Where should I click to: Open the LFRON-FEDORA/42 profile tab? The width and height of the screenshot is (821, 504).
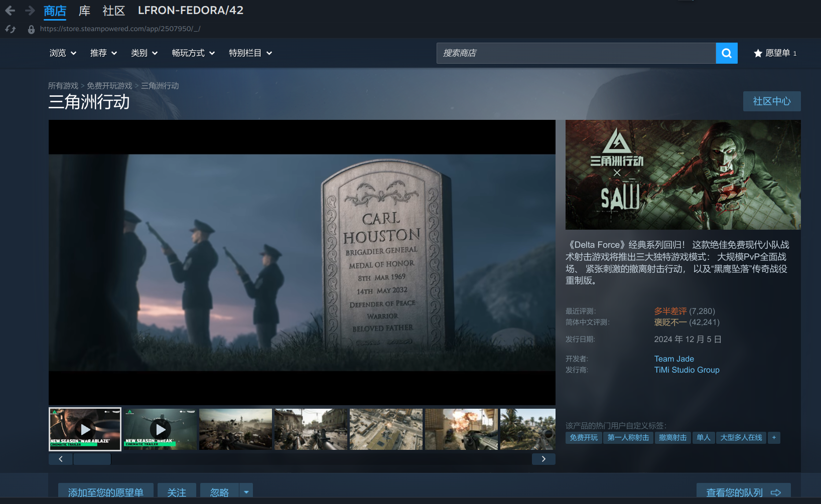tap(191, 11)
